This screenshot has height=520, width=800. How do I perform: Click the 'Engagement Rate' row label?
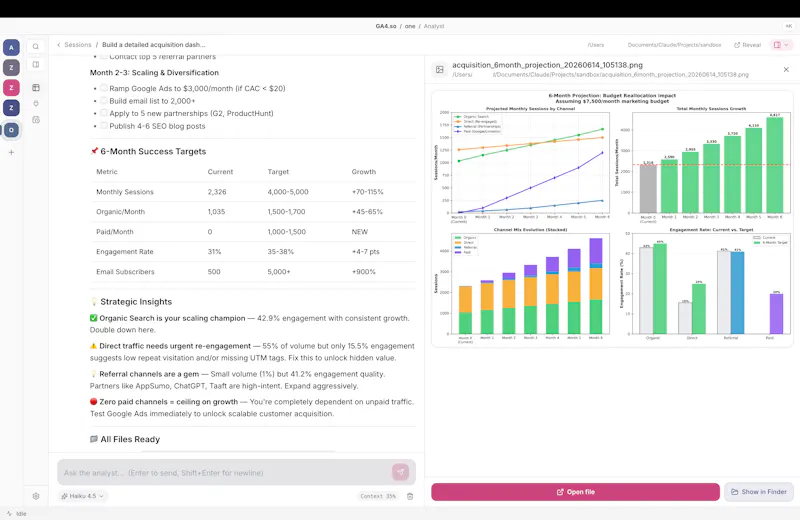pyautogui.click(x=124, y=252)
